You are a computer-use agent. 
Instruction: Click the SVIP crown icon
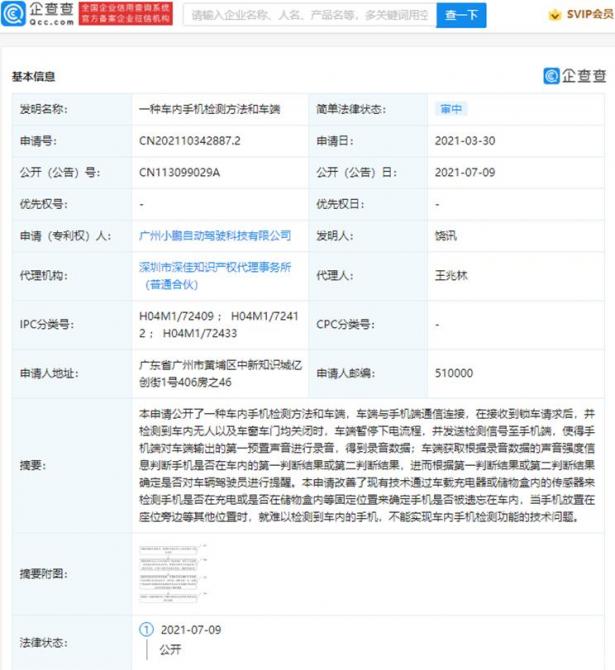coord(555,15)
